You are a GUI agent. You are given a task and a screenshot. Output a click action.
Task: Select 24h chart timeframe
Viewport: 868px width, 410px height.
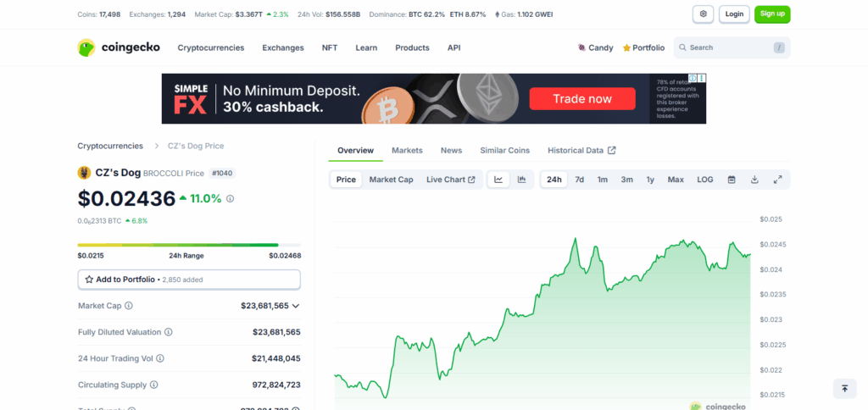click(554, 180)
